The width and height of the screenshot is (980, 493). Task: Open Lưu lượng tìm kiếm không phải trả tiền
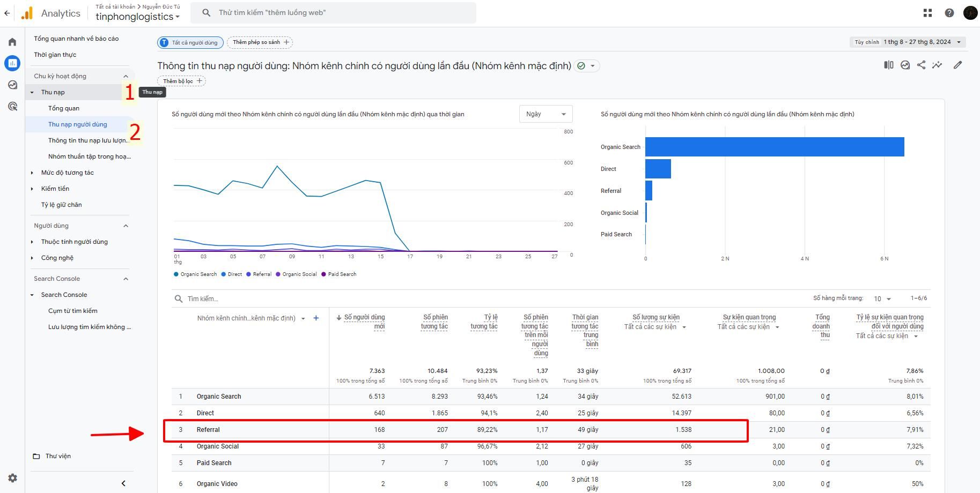(x=90, y=327)
